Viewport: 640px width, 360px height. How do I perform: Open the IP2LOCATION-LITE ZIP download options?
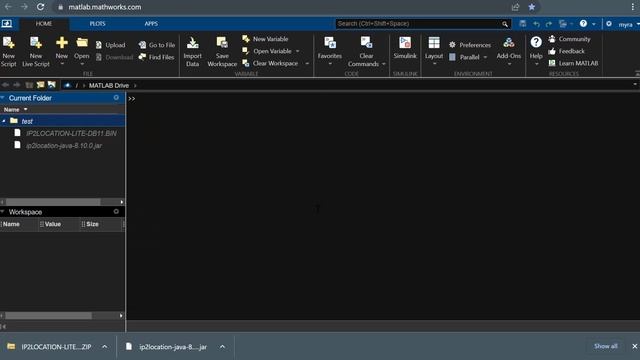click(104, 347)
